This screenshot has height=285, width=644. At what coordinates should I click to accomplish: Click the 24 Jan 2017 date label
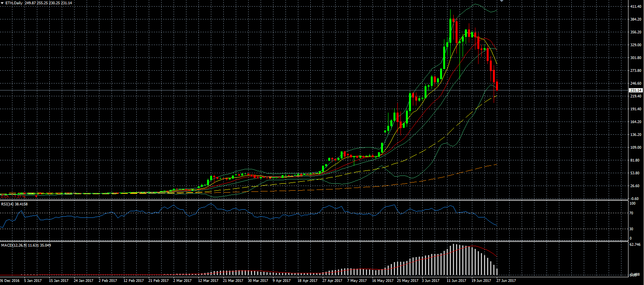tap(84, 281)
